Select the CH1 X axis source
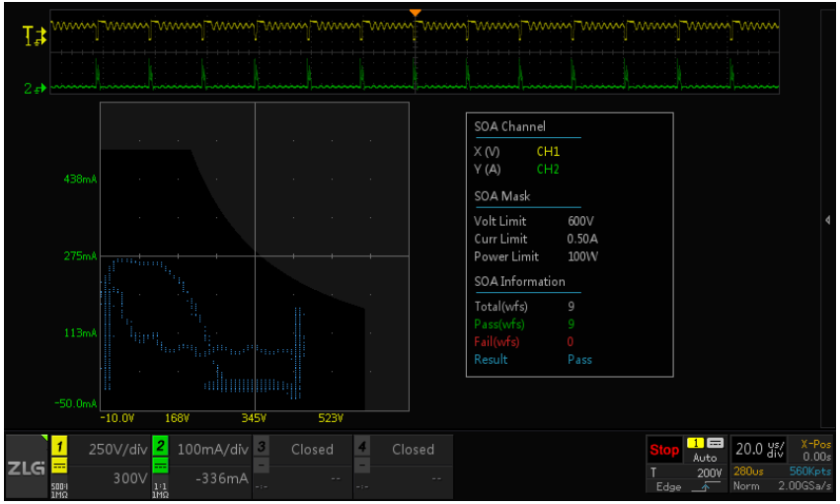840x504 pixels. coord(548,152)
